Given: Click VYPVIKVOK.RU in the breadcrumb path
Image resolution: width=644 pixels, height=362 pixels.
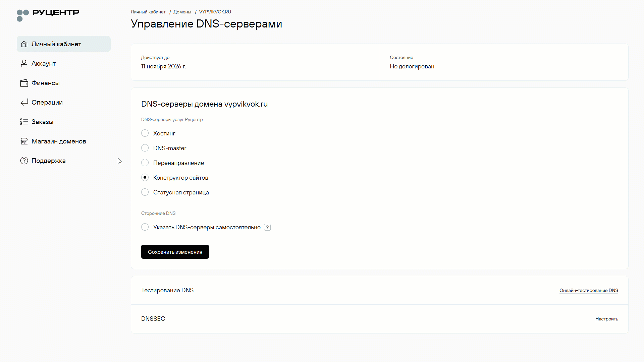Looking at the screenshot, I should point(215,12).
